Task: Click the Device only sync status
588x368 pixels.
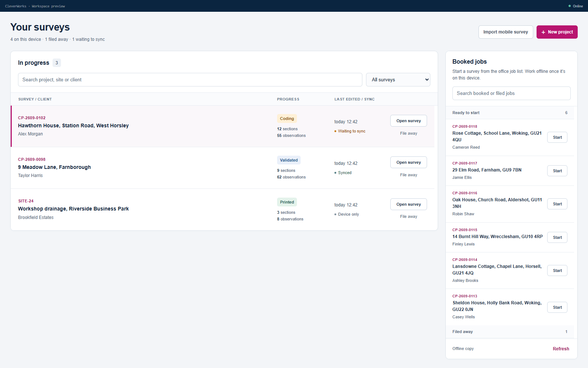Action: [x=347, y=215]
